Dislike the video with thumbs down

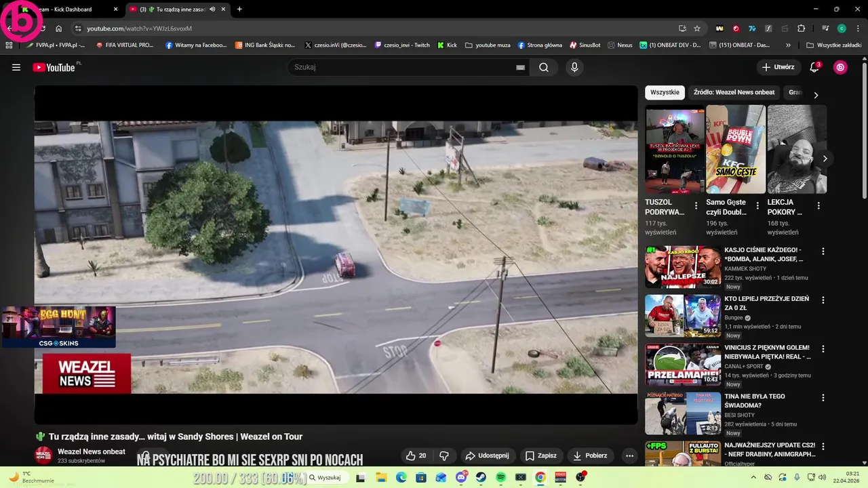[x=444, y=455]
